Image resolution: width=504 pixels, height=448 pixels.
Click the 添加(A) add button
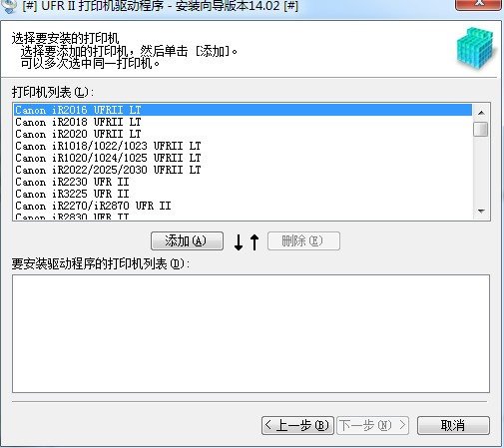click(x=187, y=240)
